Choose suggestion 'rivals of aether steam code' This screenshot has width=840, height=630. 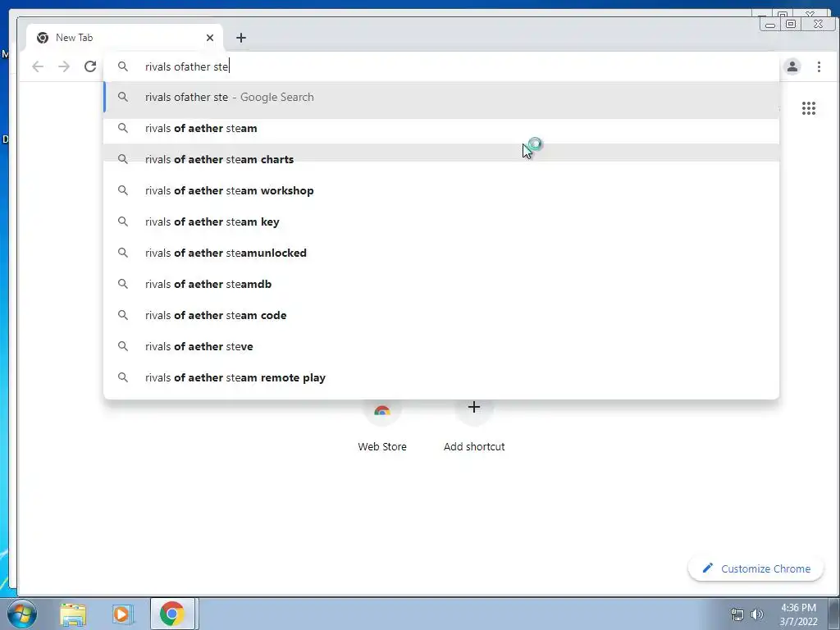441,315
